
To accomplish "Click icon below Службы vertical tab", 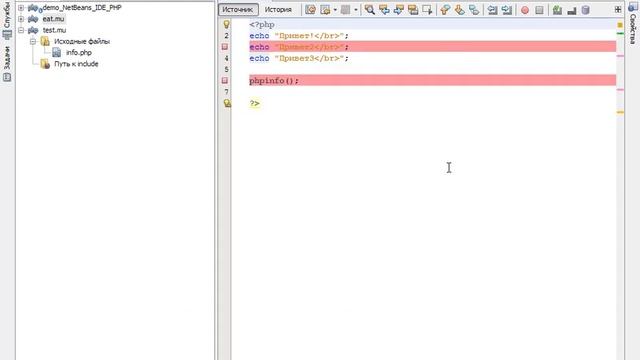I will point(7,35).
